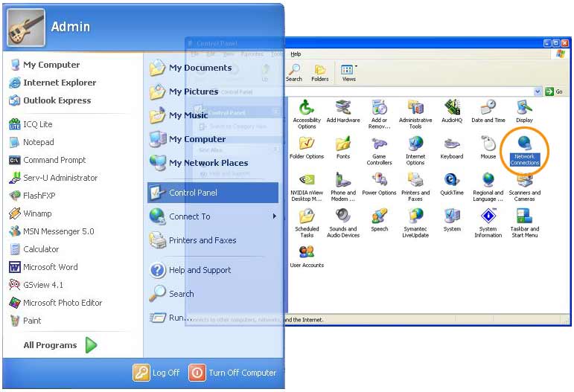Launch Microsoft Word from Start menu
Viewport: 574px width, 392px height.
[44, 267]
